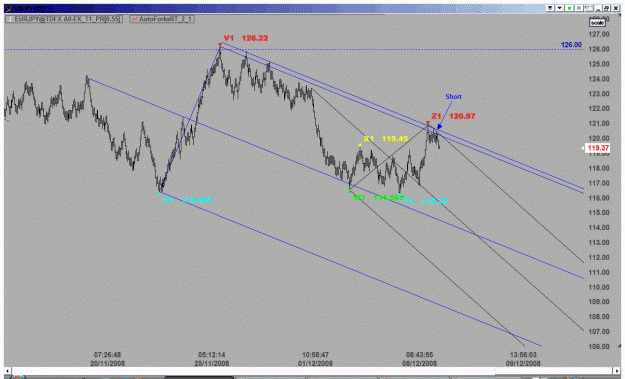Click the Y1 116.35 pivot label
The height and width of the screenshot is (379, 625).
(426, 201)
